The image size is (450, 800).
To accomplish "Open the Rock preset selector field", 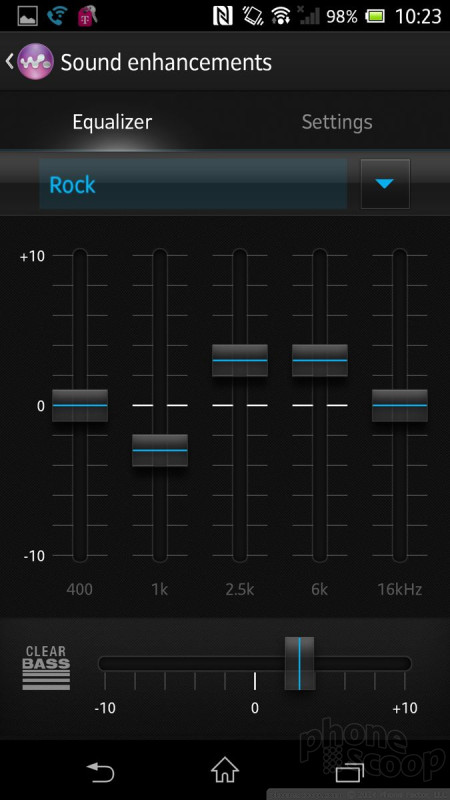I will (x=193, y=184).
